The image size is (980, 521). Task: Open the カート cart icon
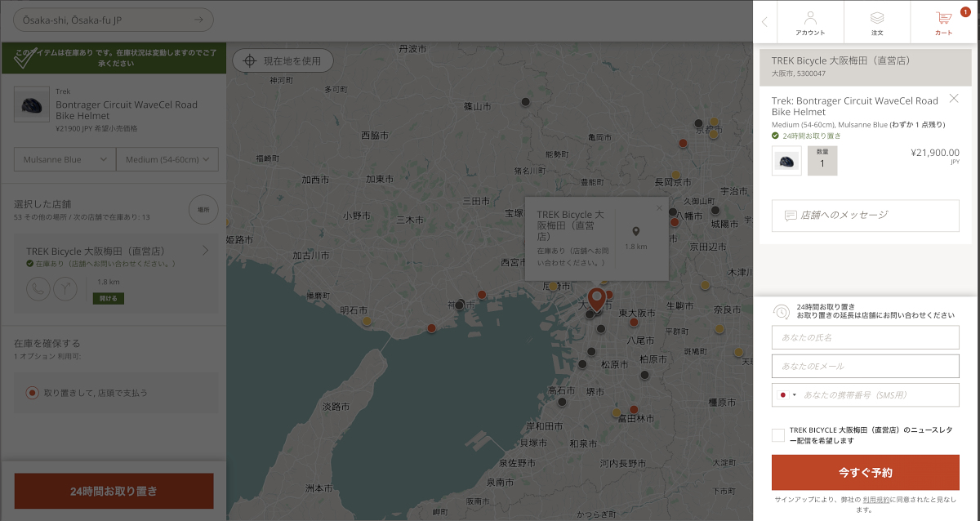click(944, 22)
